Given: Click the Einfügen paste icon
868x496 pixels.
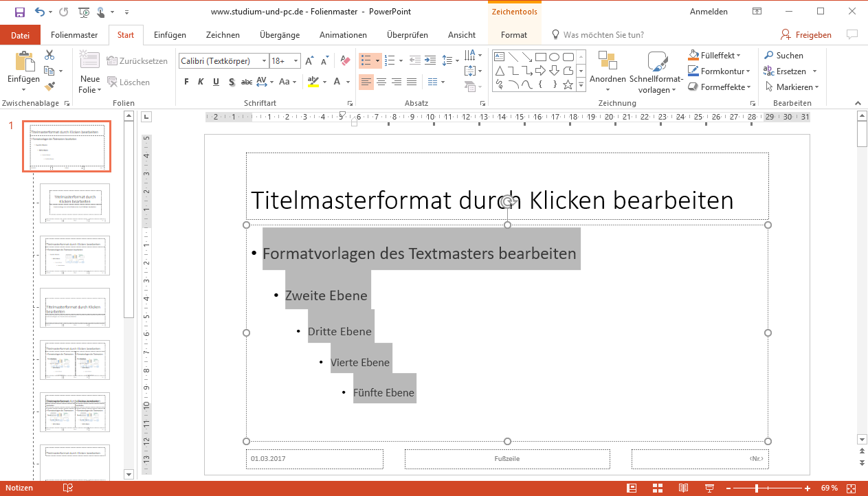Looking at the screenshot, I should coord(24,62).
